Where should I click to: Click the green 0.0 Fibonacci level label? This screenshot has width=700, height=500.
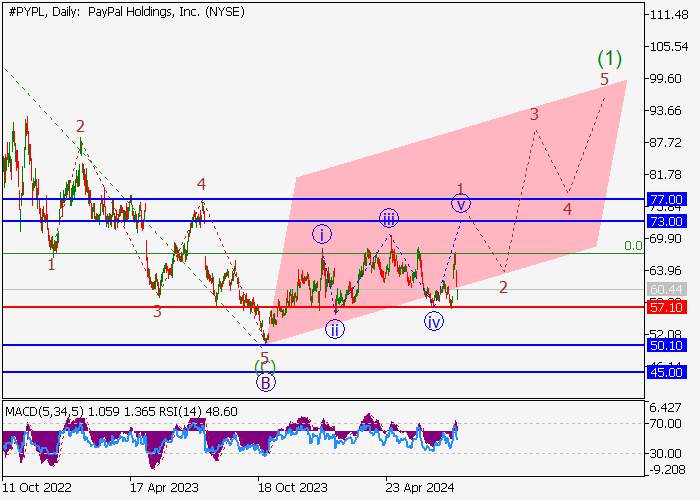coord(633,246)
